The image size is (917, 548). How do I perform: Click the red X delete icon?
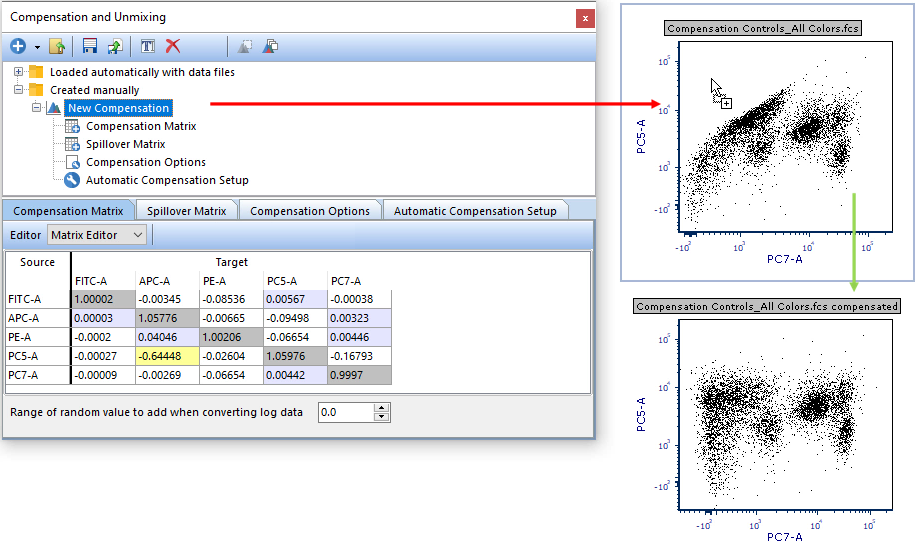coord(173,46)
